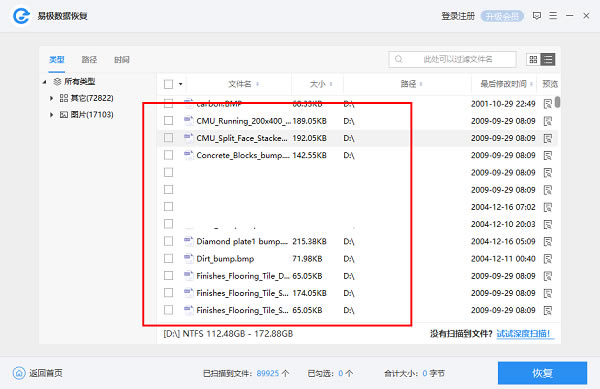The width and height of the screenshot is (600, 389).
Task: Click the 升级会员 upgrade button
Action: pyautogui.click(x=502, y=16)
